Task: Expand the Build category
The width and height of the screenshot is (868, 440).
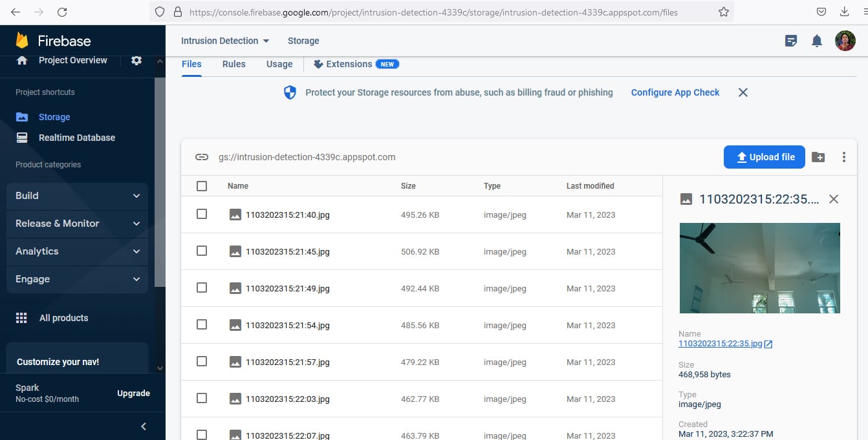Action: [77, 196]
